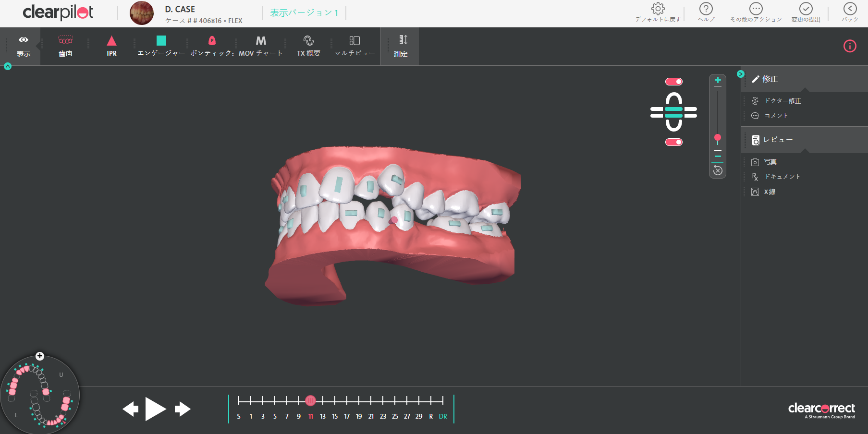Screen dimensions: 868x434
Task: Jump to stage 21 on timeline
Action: click(x=371, y=416)
